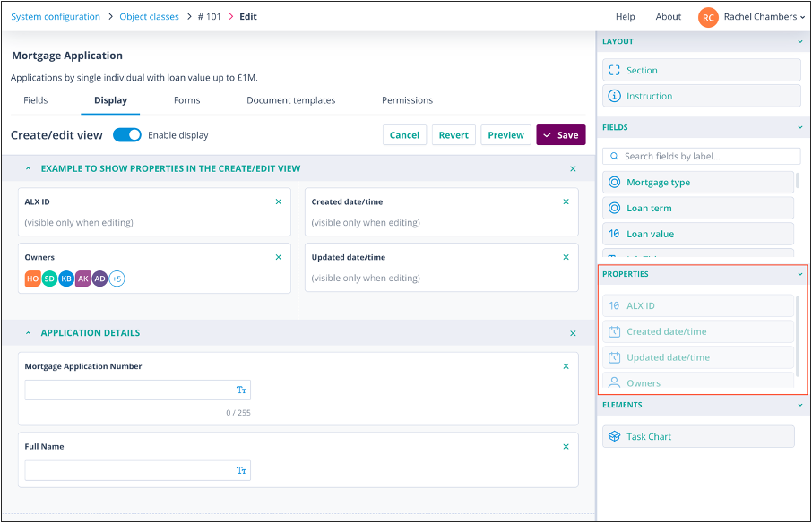Click the AK owner avatar
Viewport: 812px width, 523px height.
82,279
